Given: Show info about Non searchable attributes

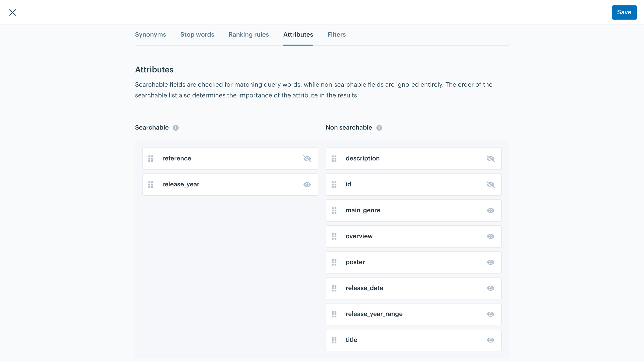Looking at the screenshot, I should (x=379, y=128).
